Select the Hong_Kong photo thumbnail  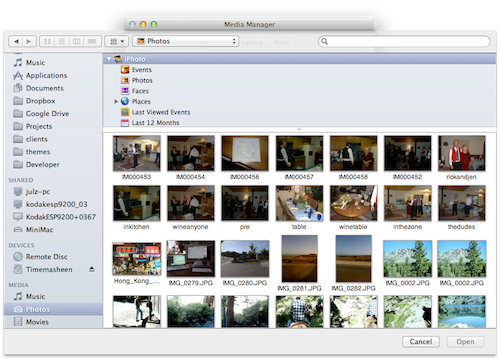pos(137,259)
